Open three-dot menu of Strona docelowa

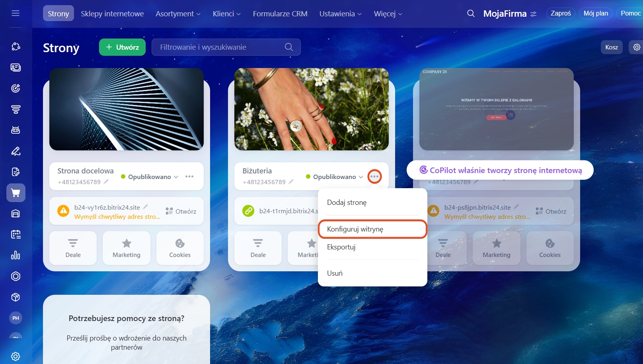point(189,176)
